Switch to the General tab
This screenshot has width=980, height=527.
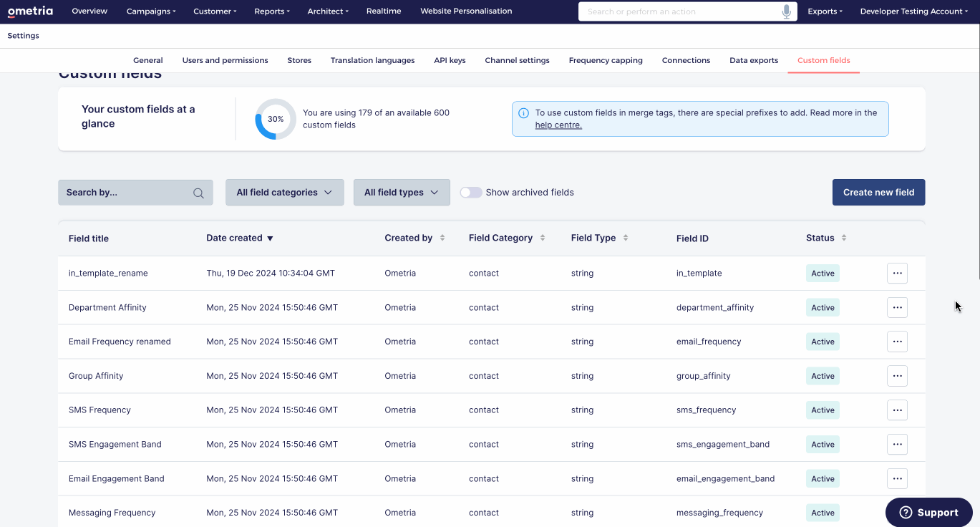148,61
